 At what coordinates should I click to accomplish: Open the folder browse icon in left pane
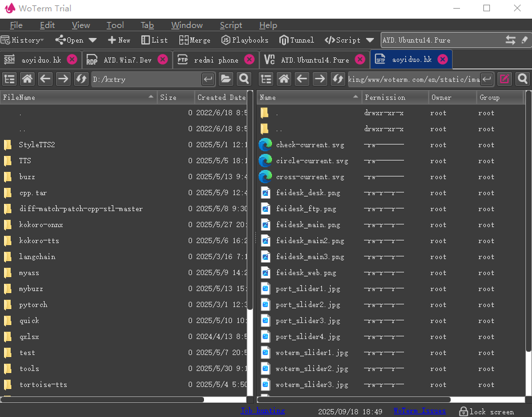tap(226, 79)
